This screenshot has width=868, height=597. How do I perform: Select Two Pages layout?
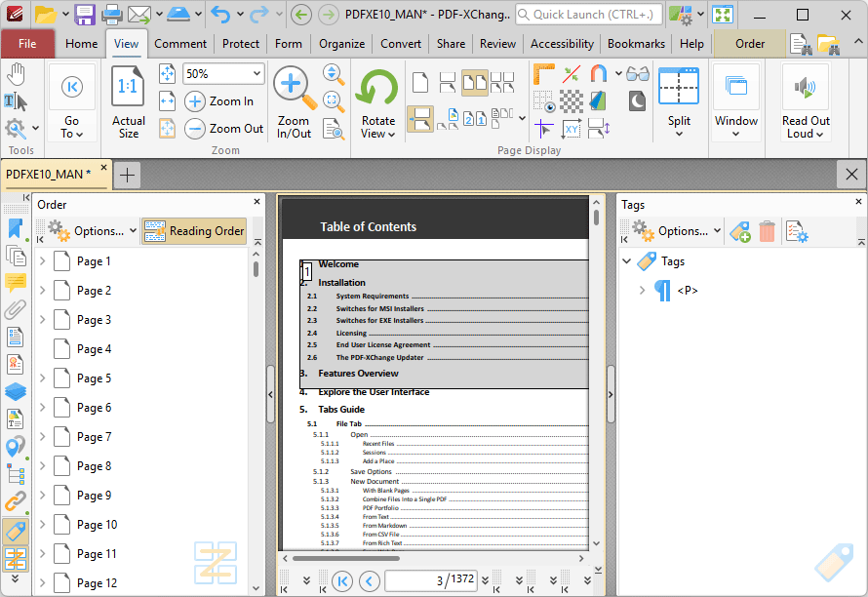pos(474,83)
